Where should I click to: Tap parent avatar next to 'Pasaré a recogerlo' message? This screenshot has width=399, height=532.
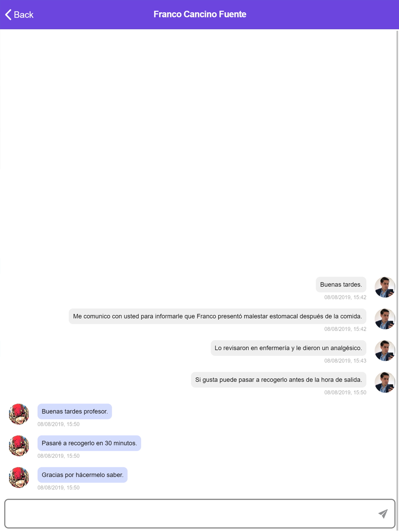coord(19,446)
